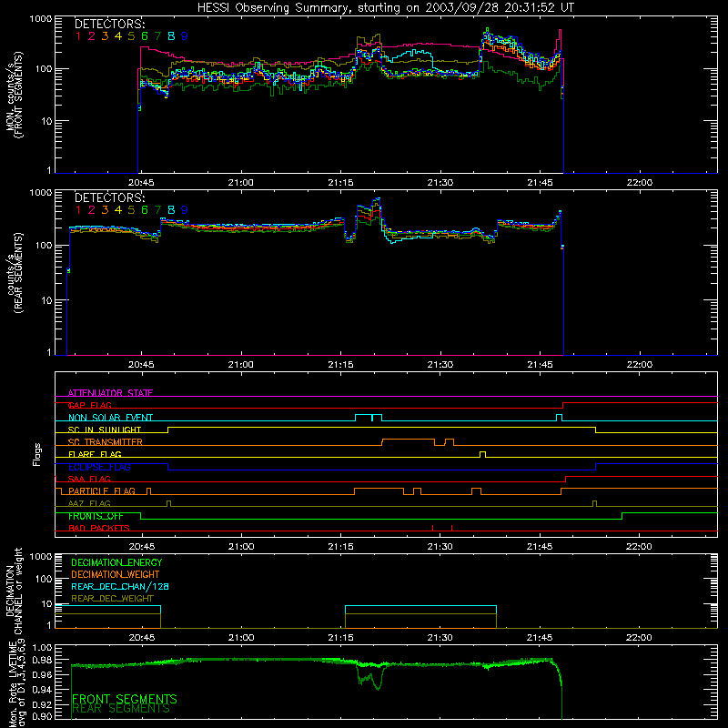
Task: Select detector 1 legend number in front segments plot
Action: tap(78, 36)
